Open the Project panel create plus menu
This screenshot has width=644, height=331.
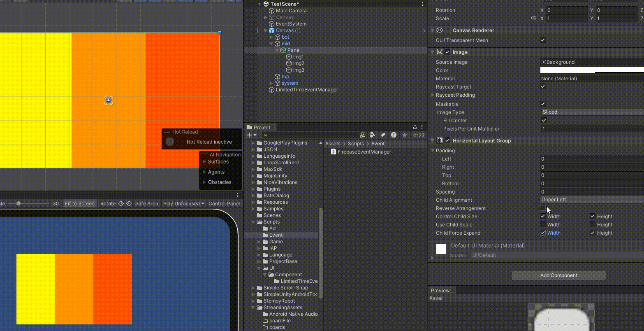pyautogui.click(x=251, y=135)
